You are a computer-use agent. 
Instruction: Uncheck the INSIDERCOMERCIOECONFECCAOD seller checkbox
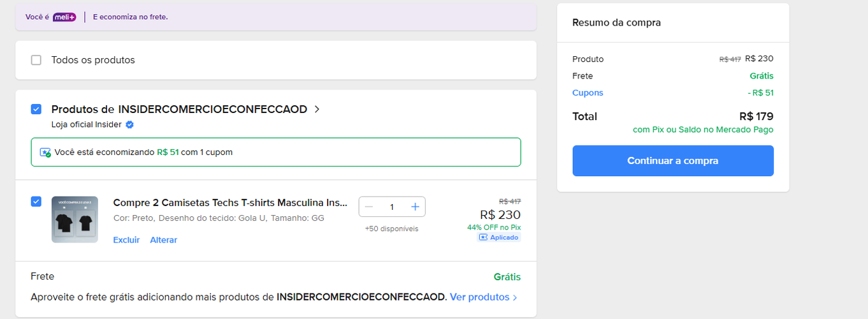[36, 109]
